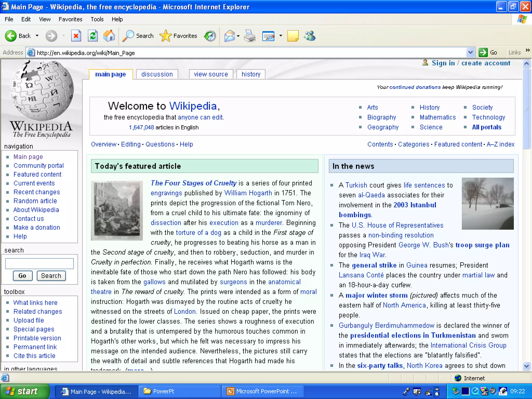Click the Stop loading icon

point(76,36)
